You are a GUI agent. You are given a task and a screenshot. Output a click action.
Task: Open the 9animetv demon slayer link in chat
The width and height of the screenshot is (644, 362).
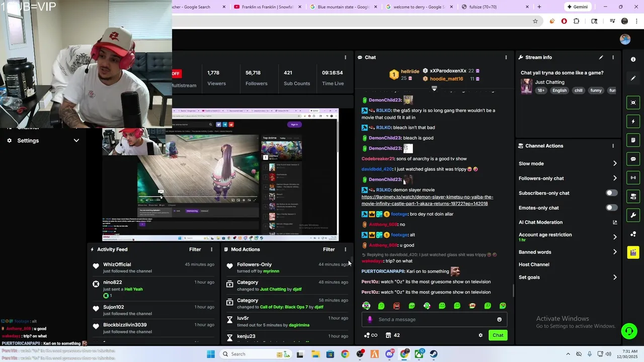point(427,200)
